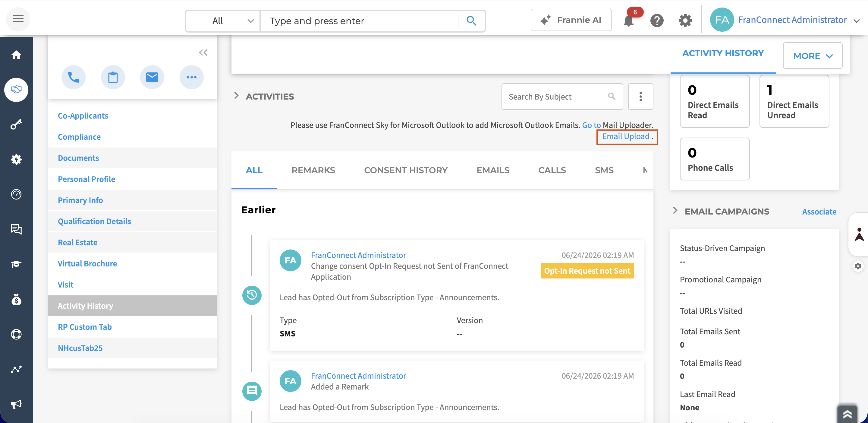This screenshot has height=423, width=868.
Task: Click the Frannie AI button
Action: tap(571, 20)
